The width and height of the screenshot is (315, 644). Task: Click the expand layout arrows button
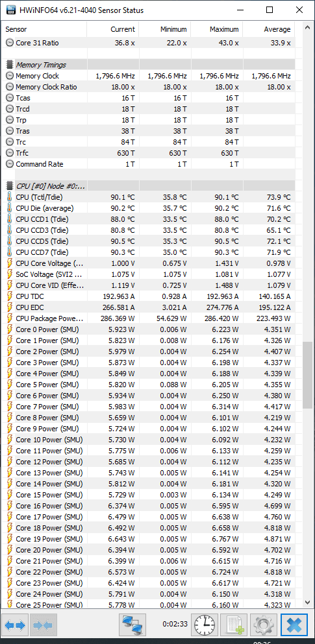[x=16, y=625]
